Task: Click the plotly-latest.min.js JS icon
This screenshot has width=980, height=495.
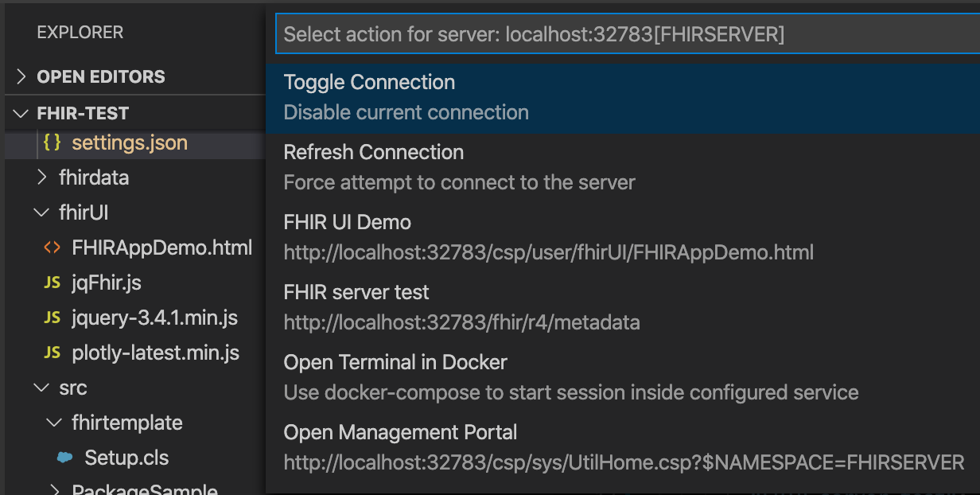Action: tap(52, 353)
